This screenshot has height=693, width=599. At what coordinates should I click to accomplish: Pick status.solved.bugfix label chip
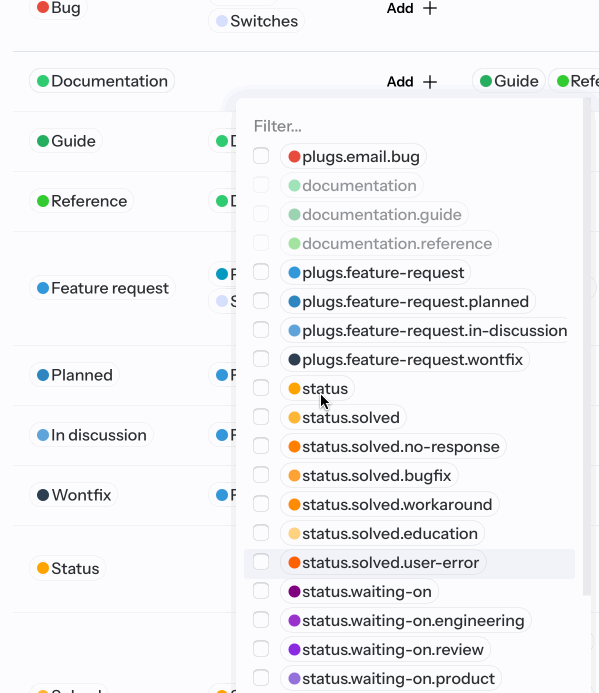[x=369, y=476]
